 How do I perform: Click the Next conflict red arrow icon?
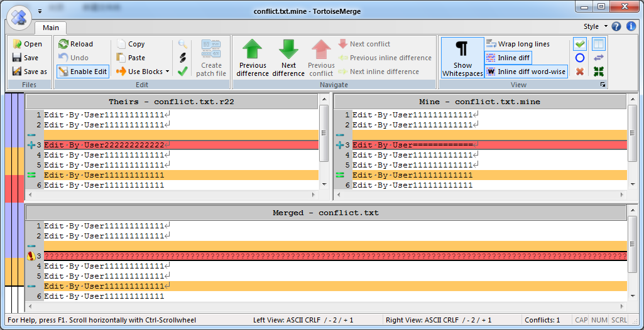(x=343, y=44)
